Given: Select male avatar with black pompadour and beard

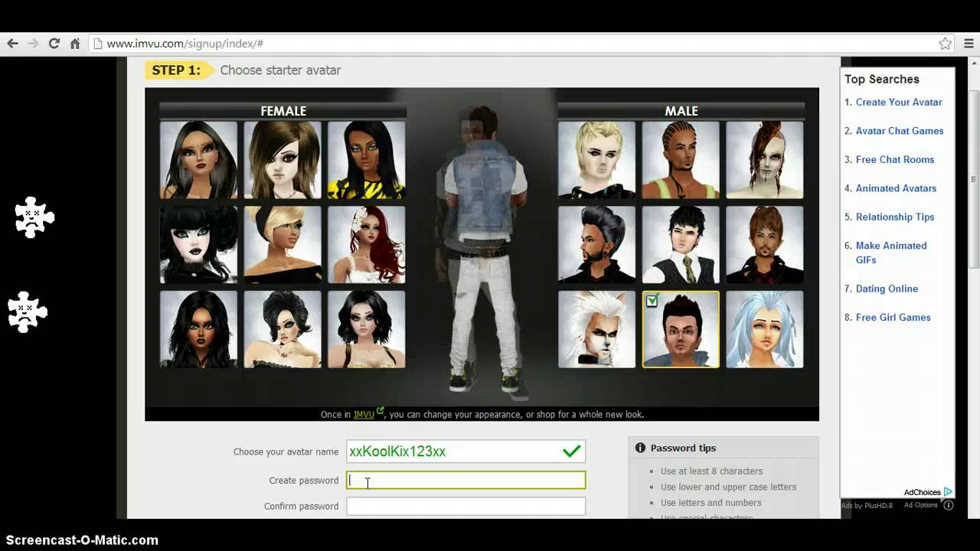Looking at the screenshot, I should point(596,244).
